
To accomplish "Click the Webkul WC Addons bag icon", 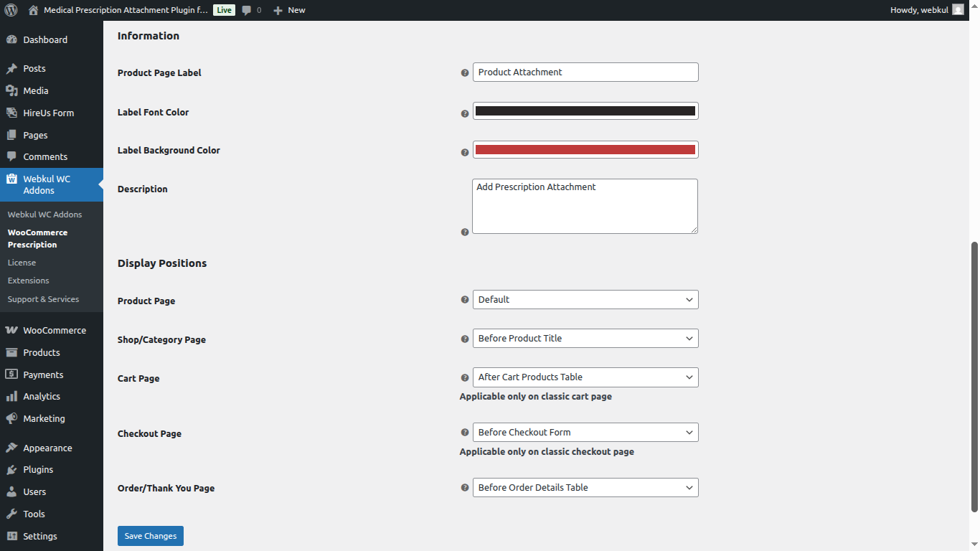I will 11,179.
